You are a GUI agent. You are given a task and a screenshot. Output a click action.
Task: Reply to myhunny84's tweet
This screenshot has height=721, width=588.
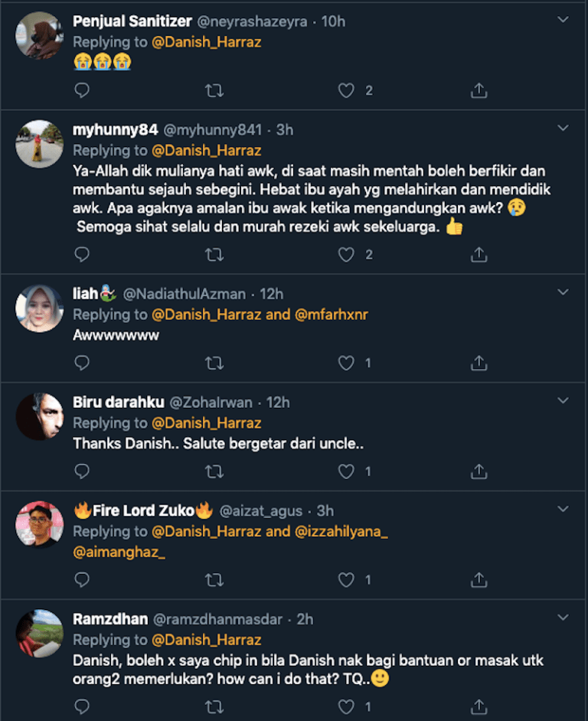(x=80, y=253)
